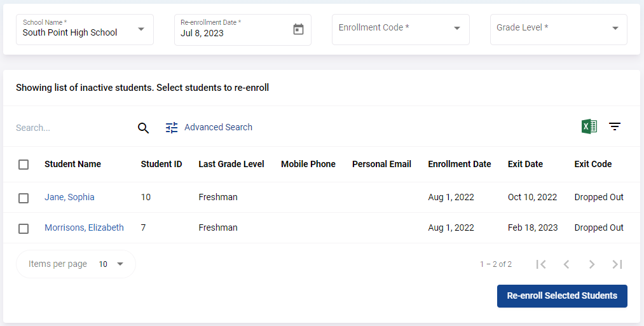Click the search magnifier icon
This screenshot has height=326, width=644.
(x=143, y=128)
